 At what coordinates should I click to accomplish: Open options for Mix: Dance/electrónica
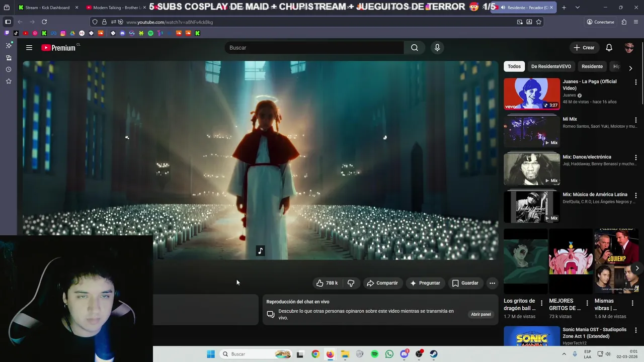click(635, 157)
